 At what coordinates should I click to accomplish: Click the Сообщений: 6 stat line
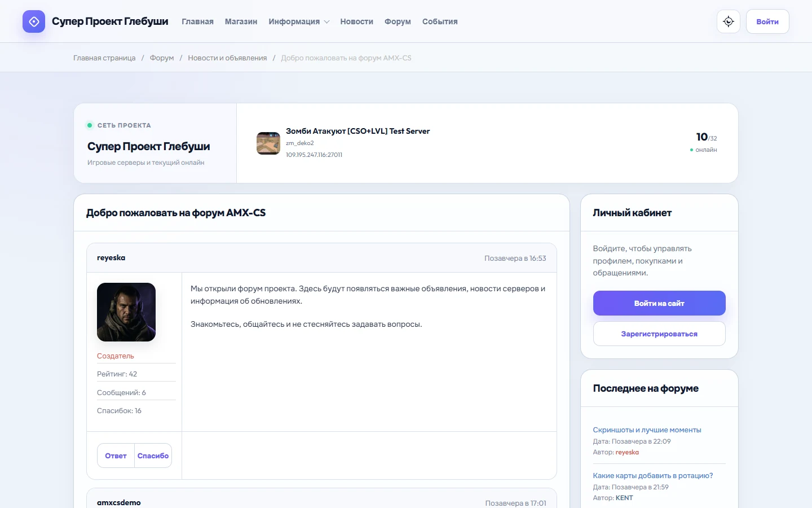point(121,392)
